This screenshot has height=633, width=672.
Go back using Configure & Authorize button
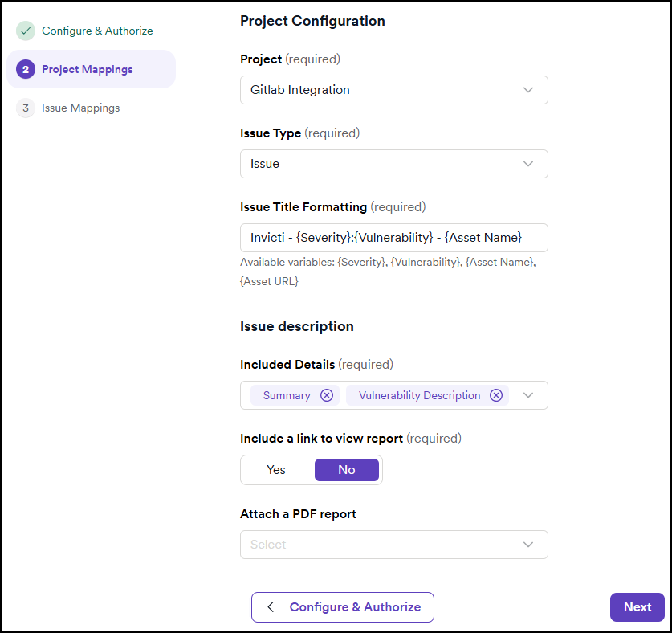[x=343, y=607]
